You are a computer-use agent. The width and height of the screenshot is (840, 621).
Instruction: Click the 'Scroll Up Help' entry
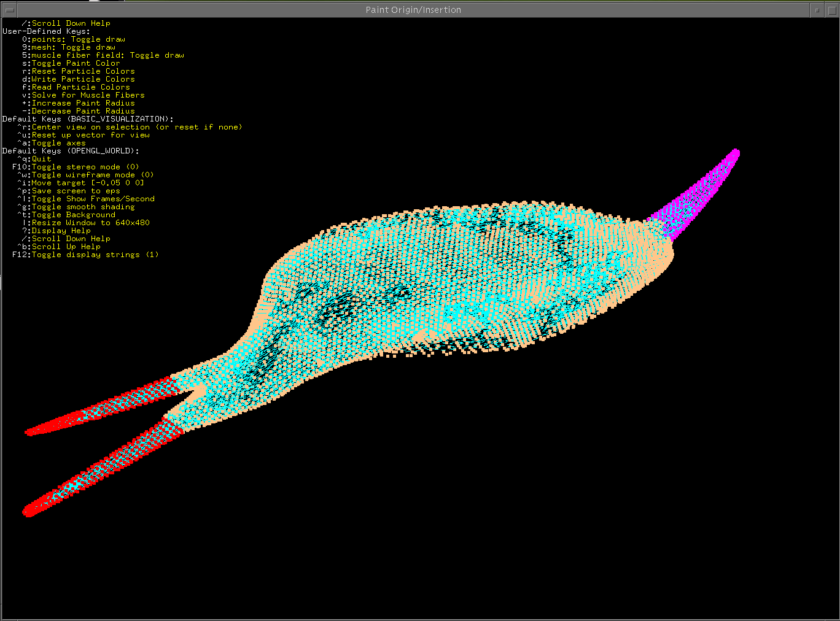(66, 247)
